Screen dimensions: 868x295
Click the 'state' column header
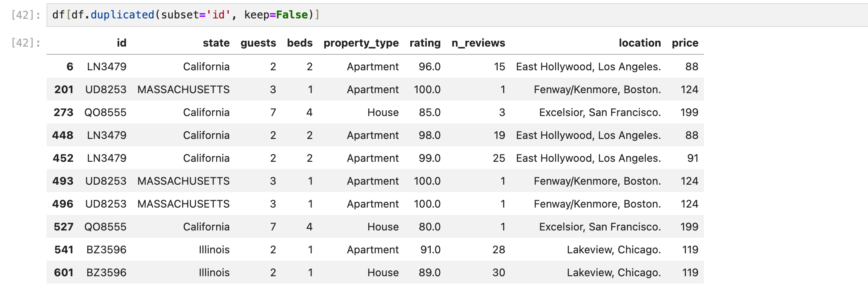coord(216,43)
